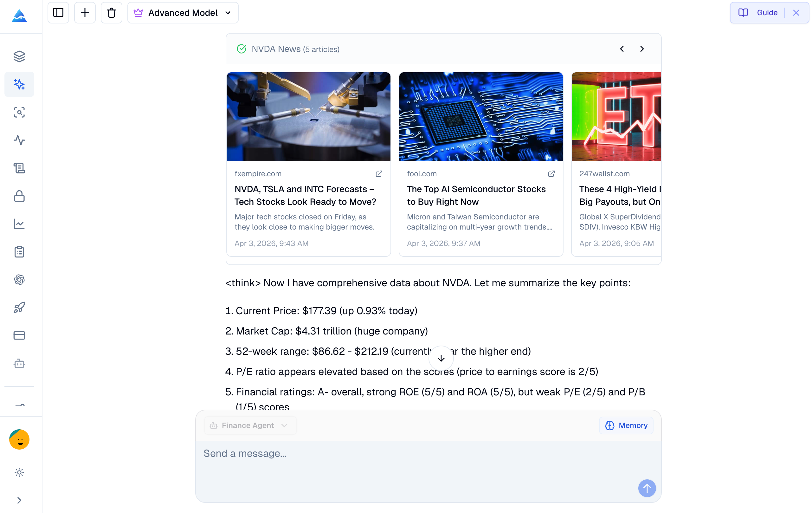The height and width of the screenshot is (513, 812).
Task: Select the clipboard icon in the sidebar
Action: point(19,251)
